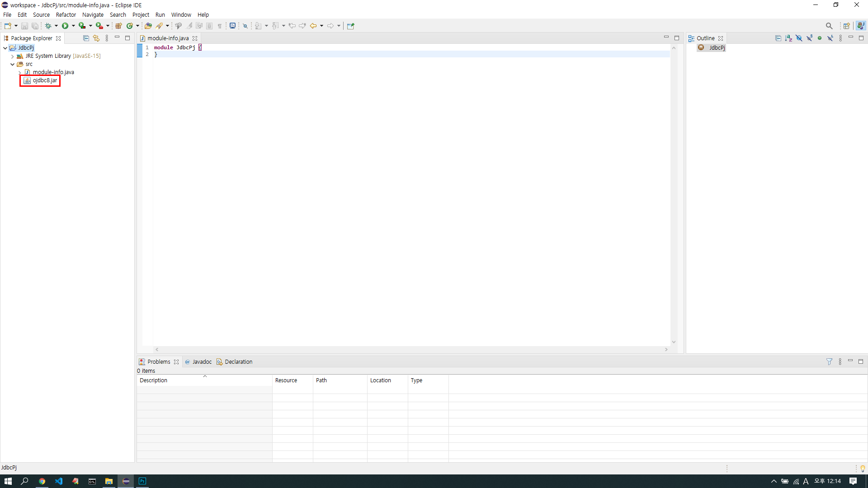Open the Run button dropdown arrow

click(x=73, y=26)
